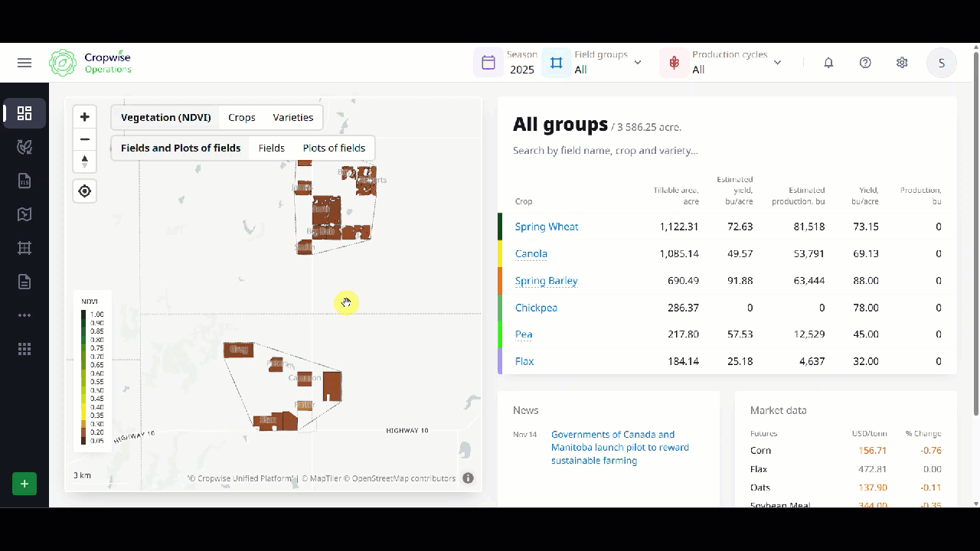
Task: Switch map layer to Varieties
Action: (x=293, y=118)
